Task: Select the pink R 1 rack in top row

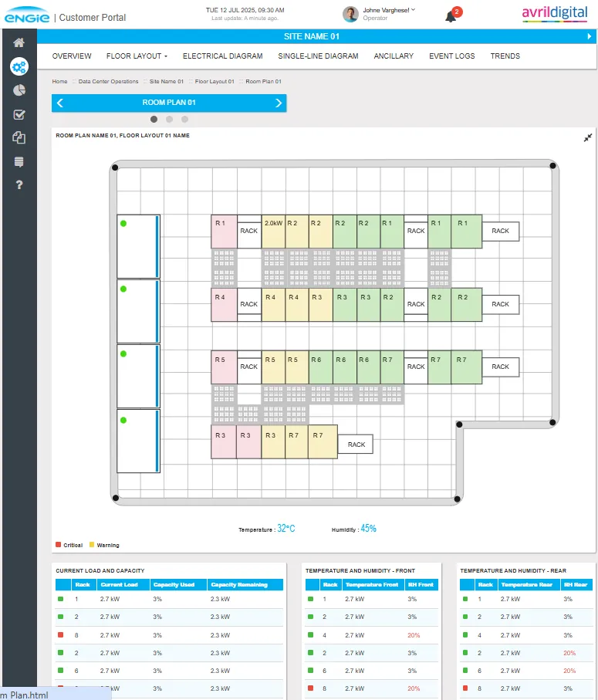Action: coord(224,232)
